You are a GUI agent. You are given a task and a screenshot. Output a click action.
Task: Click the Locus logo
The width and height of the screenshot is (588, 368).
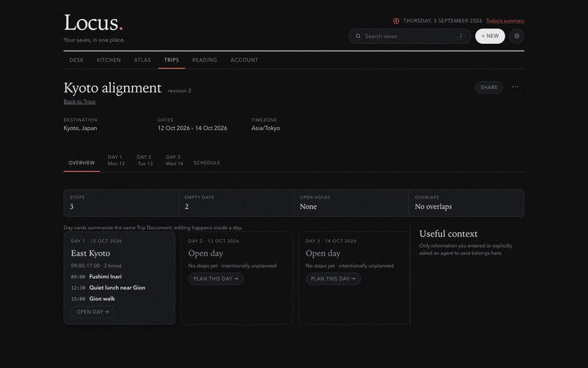pos(93,23)
